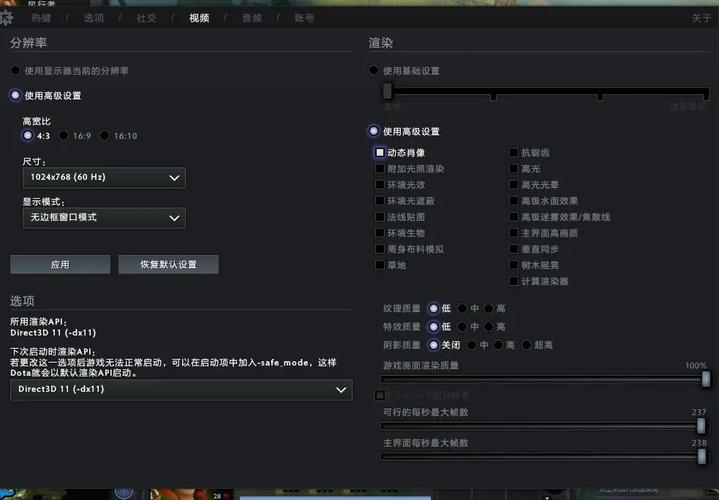Click the 主界面每秒最大帧数 slider handle

(x=702, y=456)
